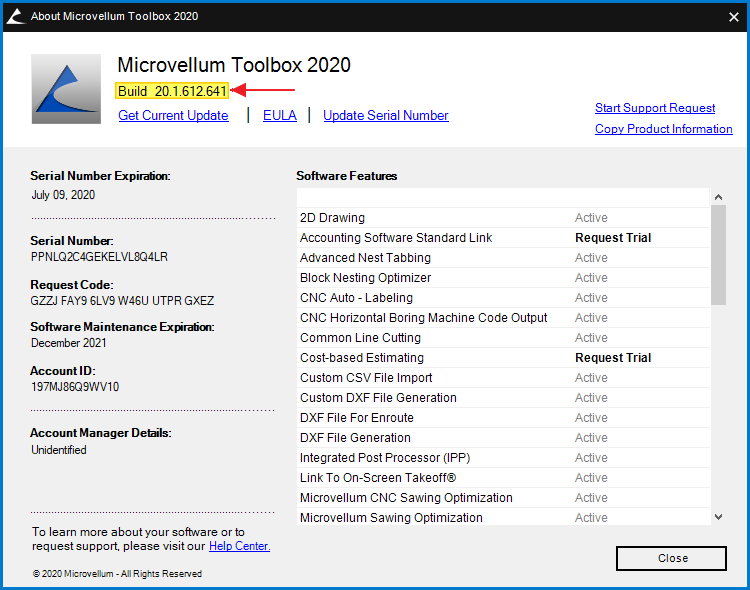Click scroll up arrow of features list
The width and height of the screenshot is (750, 590).
tap(718, 197)
